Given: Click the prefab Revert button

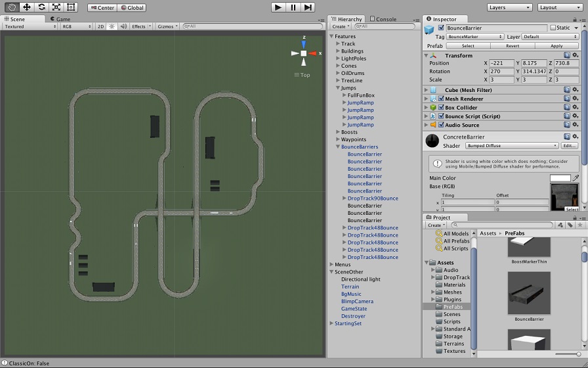Looking at the screenshot, I should (513, 46).
